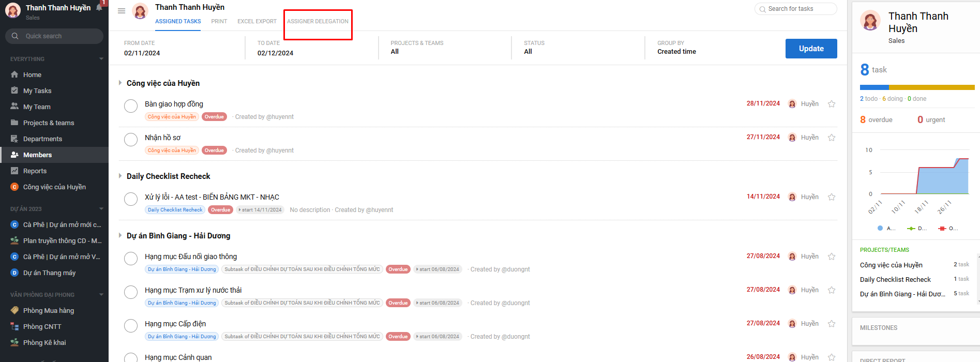Screen dimensions: 980x362
Task: Open Daily Checklist Recheck tag on task
Action: tap(175, 210)
